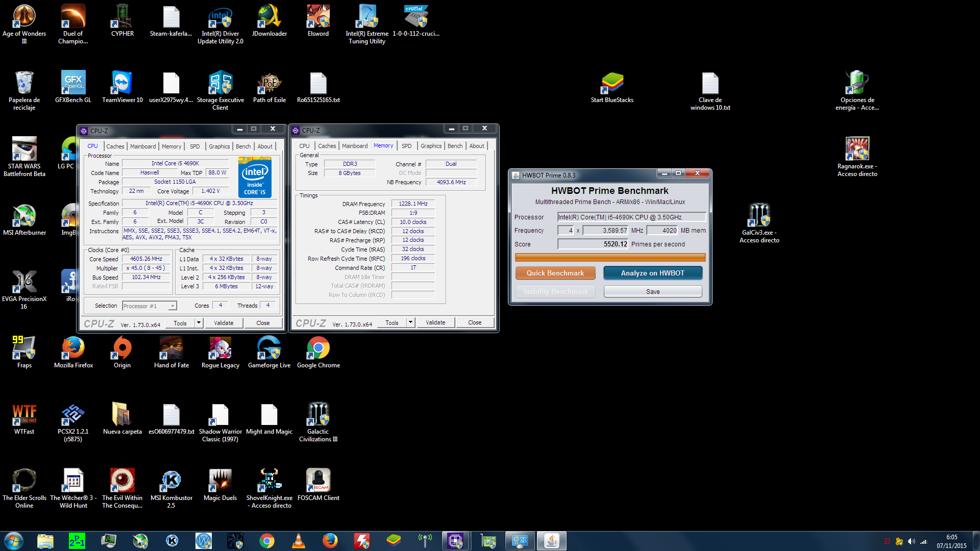Start the Quick Benchmark in HWBOT Prime
This screenshot has height=551, width=980.
coord(555,273)
